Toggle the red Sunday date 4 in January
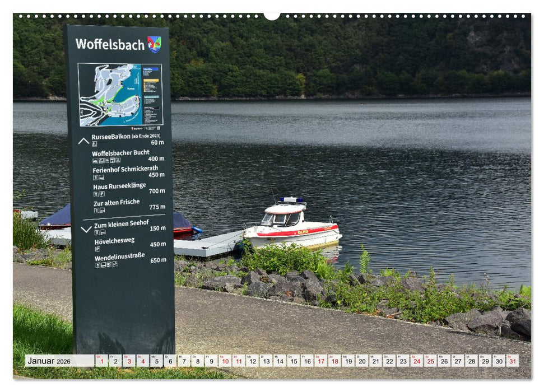This screenshot has width=544, height=392. point(143,362)
